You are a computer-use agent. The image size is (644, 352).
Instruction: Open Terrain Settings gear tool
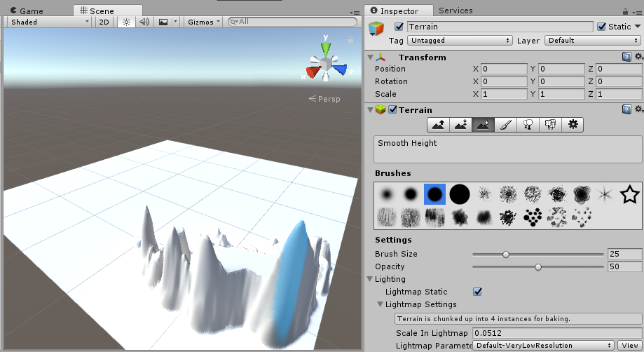573,125
